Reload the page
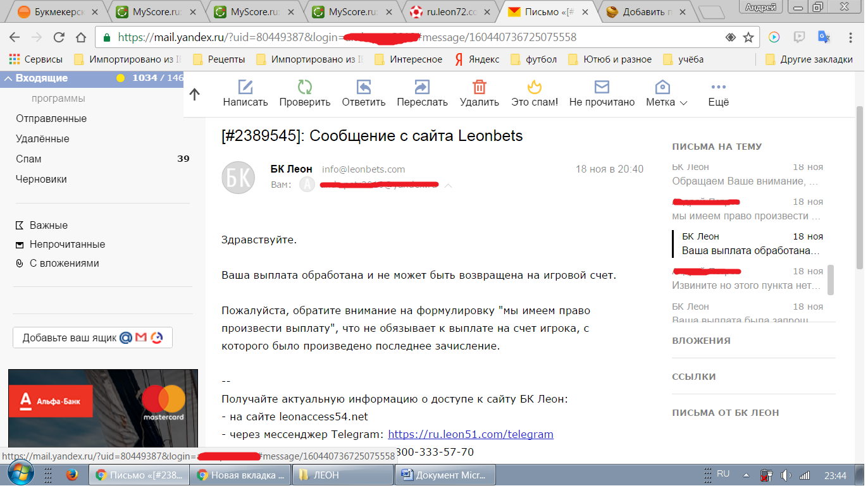 (x=58, y=37)
